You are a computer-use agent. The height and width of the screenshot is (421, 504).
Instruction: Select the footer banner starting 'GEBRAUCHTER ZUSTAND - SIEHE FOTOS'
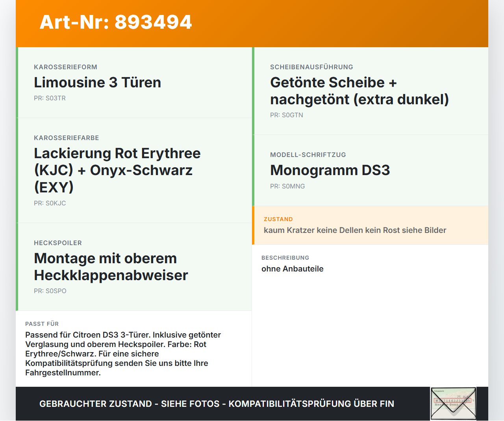coord(217,404)
